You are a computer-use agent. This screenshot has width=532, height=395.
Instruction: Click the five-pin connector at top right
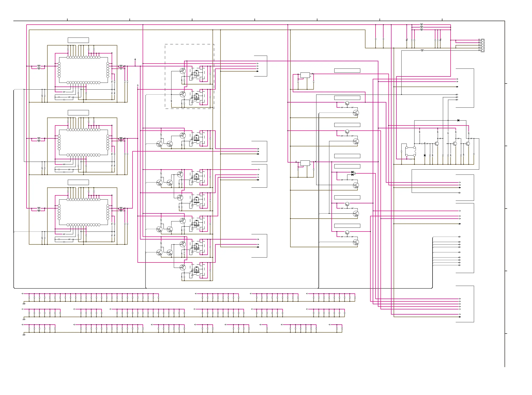(x=482, y=46)
